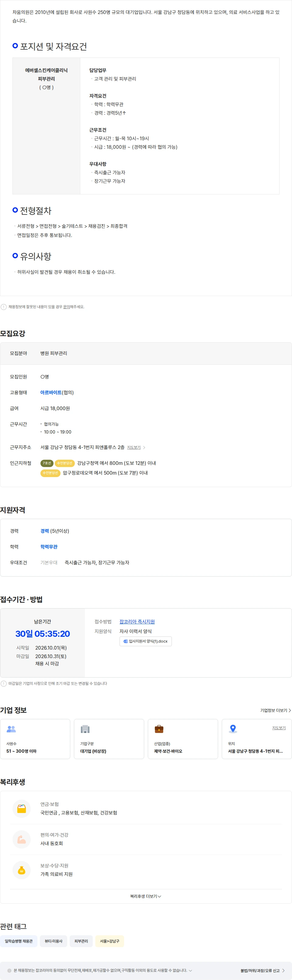Click info icon beside 마감일 notice

tap(3, 684)
